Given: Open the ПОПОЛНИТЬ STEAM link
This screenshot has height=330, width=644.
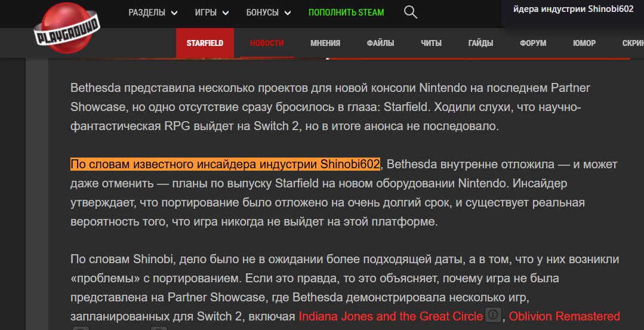Looking at the screenshot, I should tap(346, 13).
